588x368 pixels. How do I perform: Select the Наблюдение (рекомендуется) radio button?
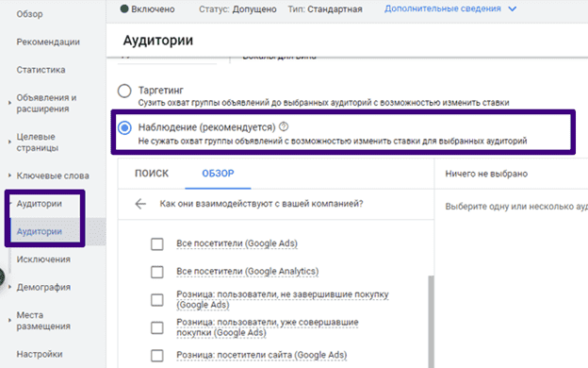click(x=124, y=127)
